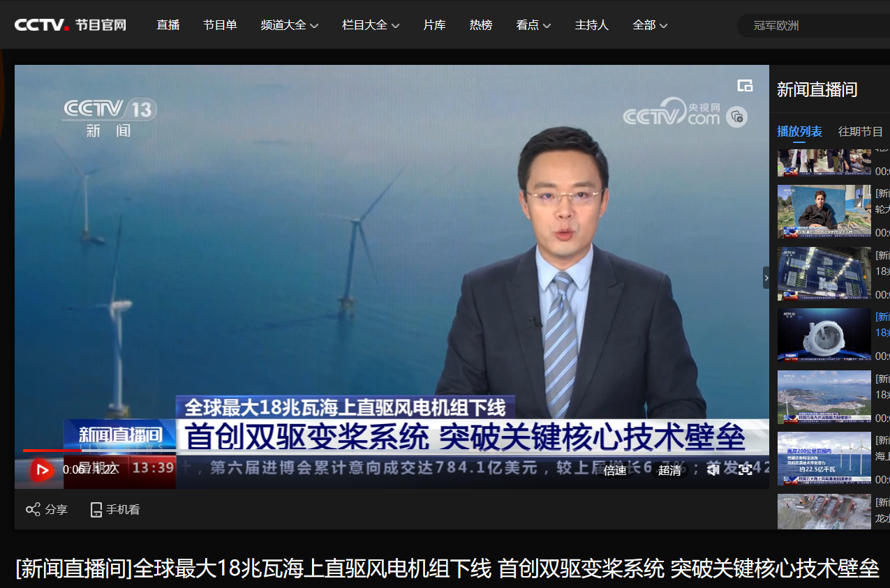
Task: Toggle picture-in-picture mode icon
Action: tap(745, 86)
